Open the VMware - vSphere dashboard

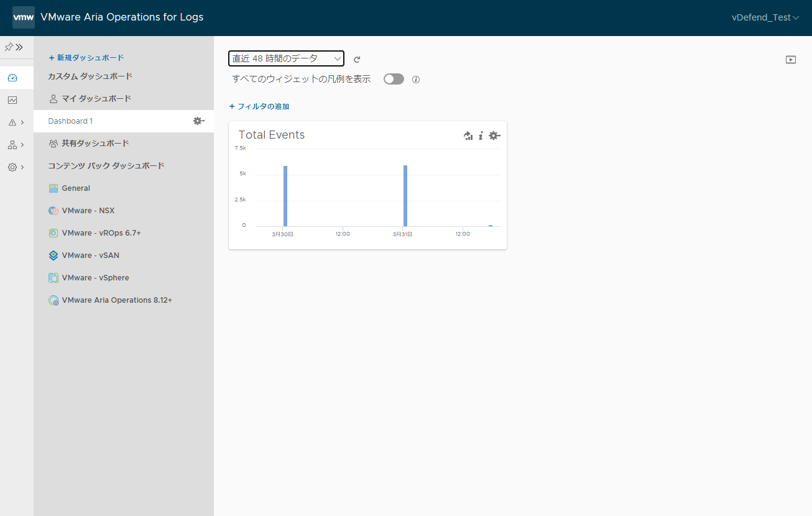click(95, 278)
